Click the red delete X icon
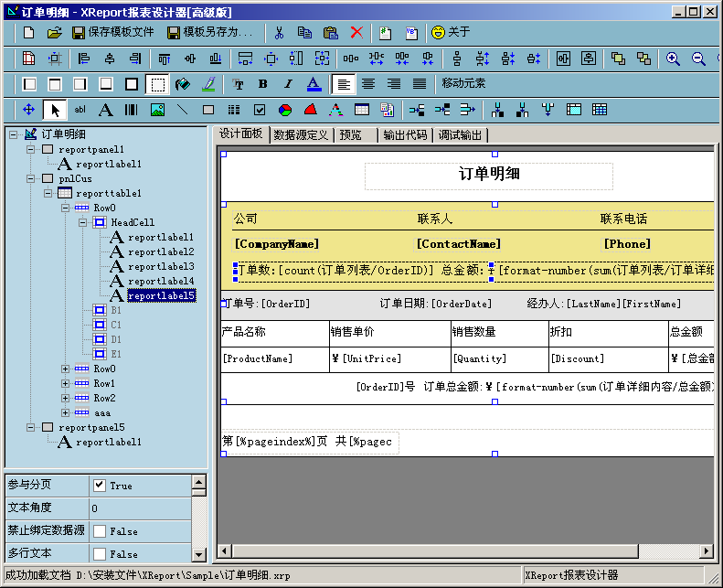Image resolution: width=723 pixels, height=588 pixels. (356, 32)
